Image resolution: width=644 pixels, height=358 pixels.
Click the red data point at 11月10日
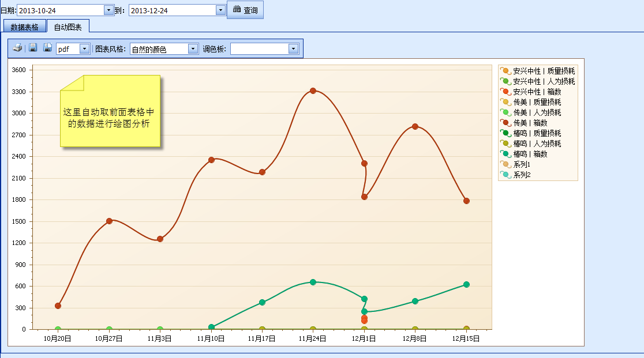[211, 160]
